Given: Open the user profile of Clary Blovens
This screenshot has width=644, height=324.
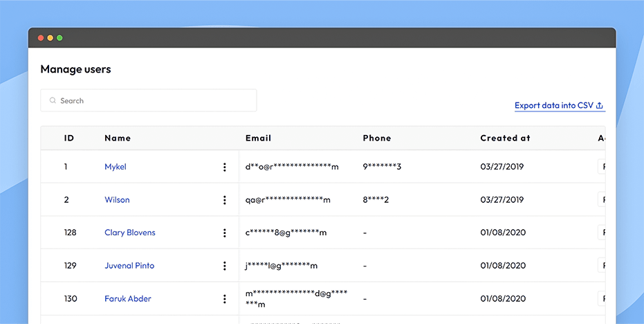Looking at the screenshot, I should click(x=130, y=233).
